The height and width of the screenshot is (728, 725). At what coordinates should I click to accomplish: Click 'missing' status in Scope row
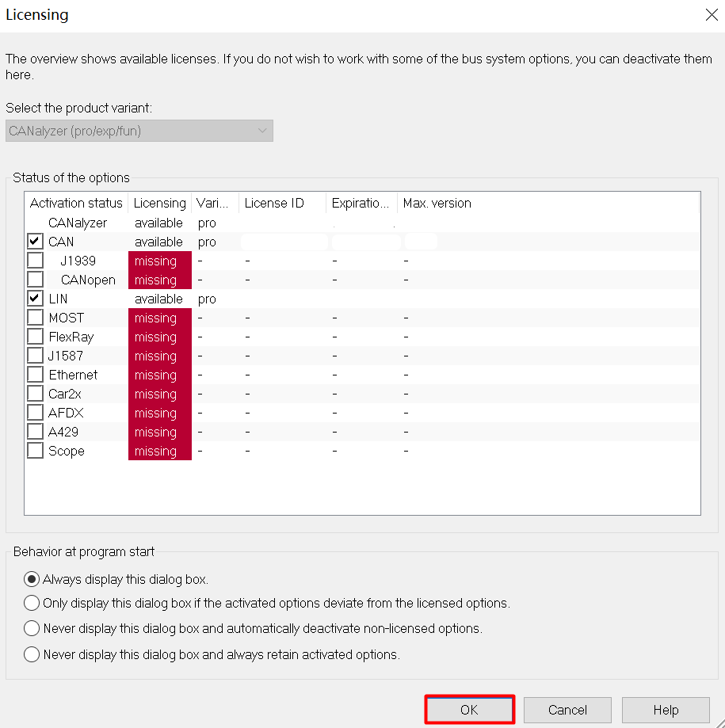click(160, 451)
